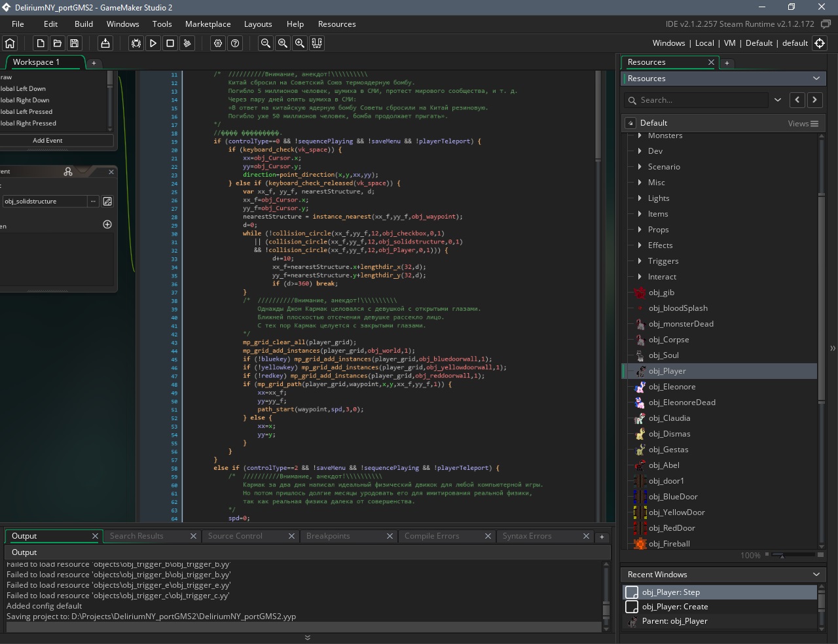Open the search filter dropdown in Resources
Viewport: 838px width, 644px height.
pos(778,100)
